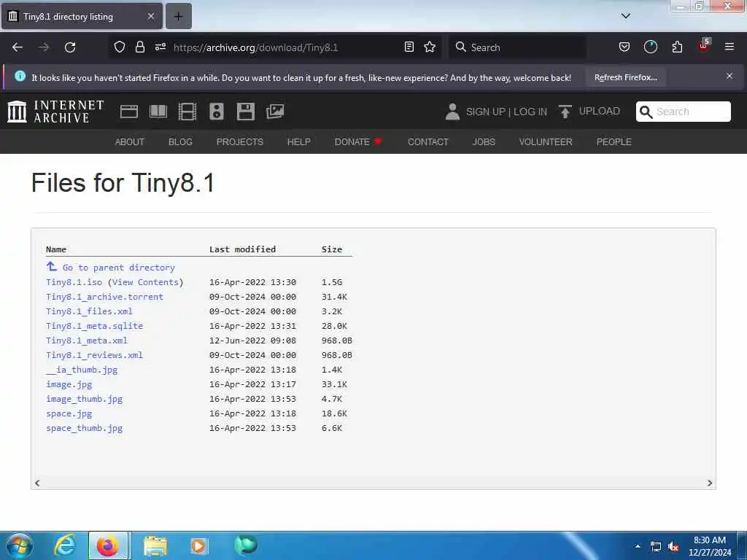Open the Internet Archive texts book icon
Image resolution: width=747 pixels, height=560 pixels.
pos(158,112)
